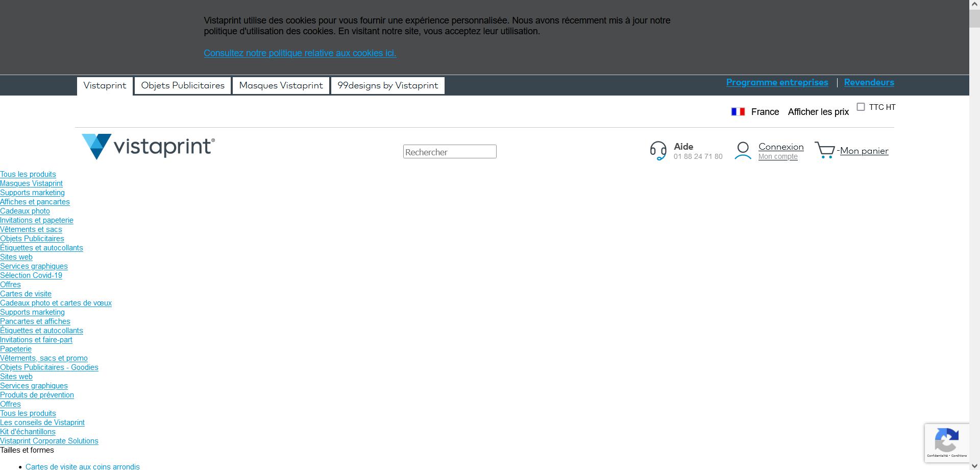
Task: Click the Connexion account person icon
Action: [743, 151]
